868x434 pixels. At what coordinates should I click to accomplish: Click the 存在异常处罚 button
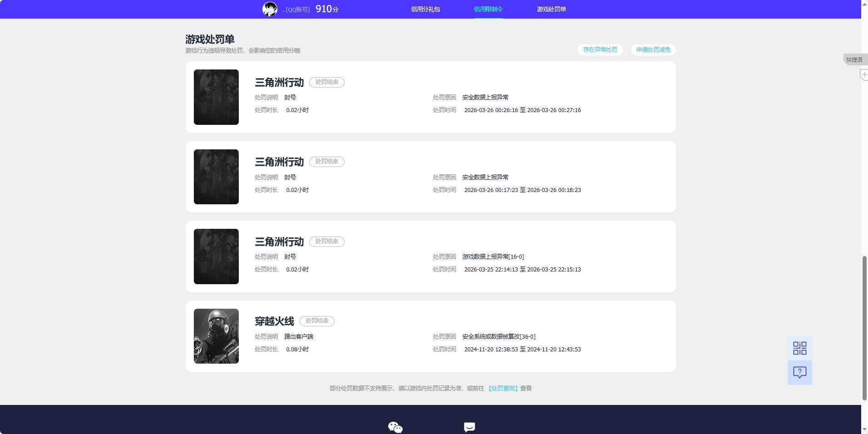click(600, 49)
